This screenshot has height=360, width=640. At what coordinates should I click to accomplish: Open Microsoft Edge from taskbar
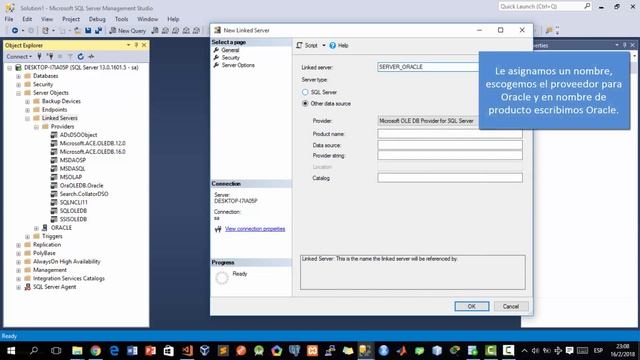pyautogui.click(x=114, y=351)
